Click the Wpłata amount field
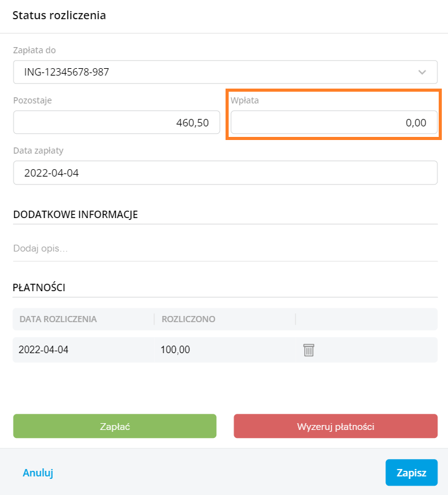The width and height of the screenshot is (448, 495). pos(334,122)
